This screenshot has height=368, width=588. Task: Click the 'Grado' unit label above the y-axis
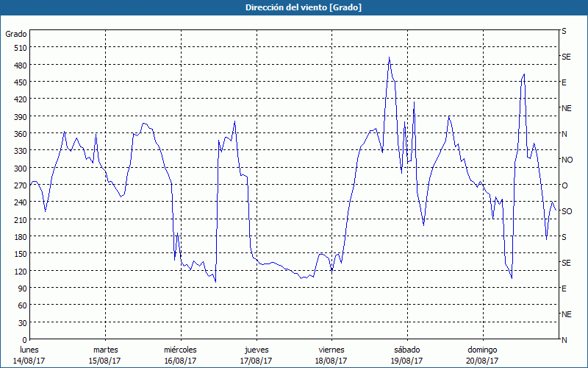(16, 34)
